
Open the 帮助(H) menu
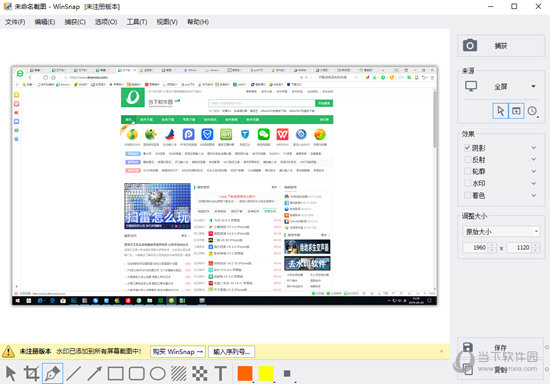coord(198,22)
